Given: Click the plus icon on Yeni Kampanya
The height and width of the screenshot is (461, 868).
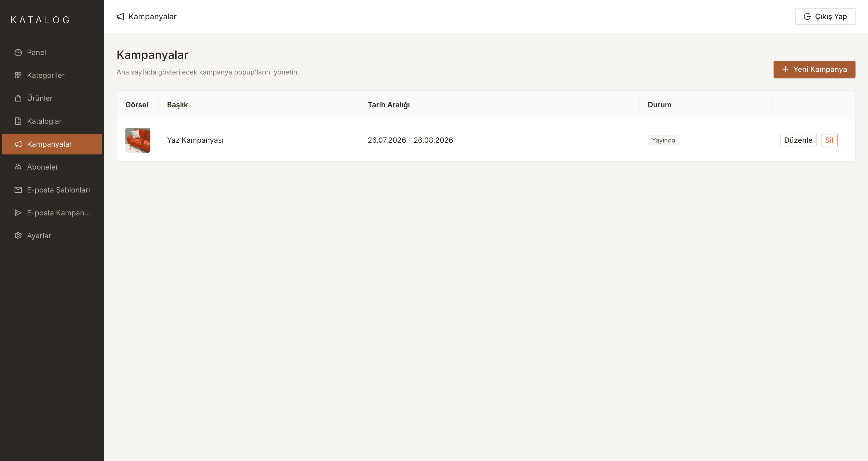Looking at the screenshot, I should (x=786, y=69).
